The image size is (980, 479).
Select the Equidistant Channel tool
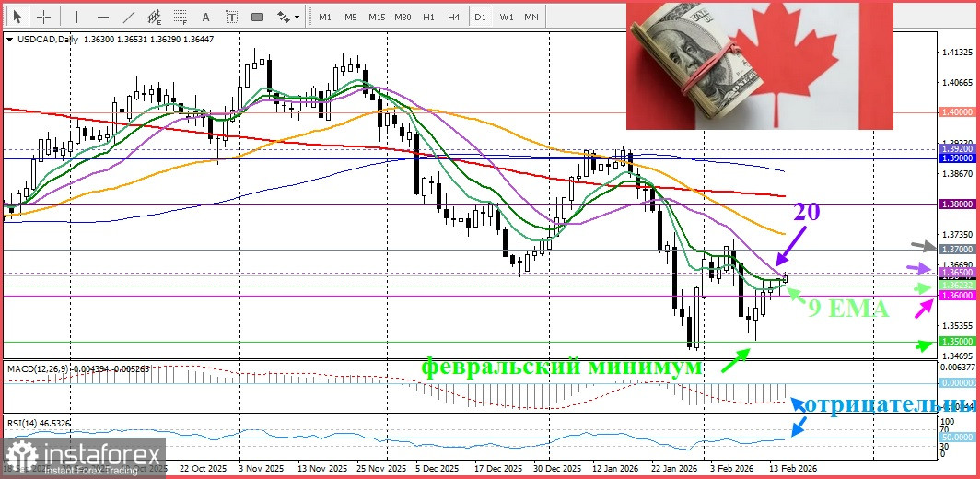[155, 17]
